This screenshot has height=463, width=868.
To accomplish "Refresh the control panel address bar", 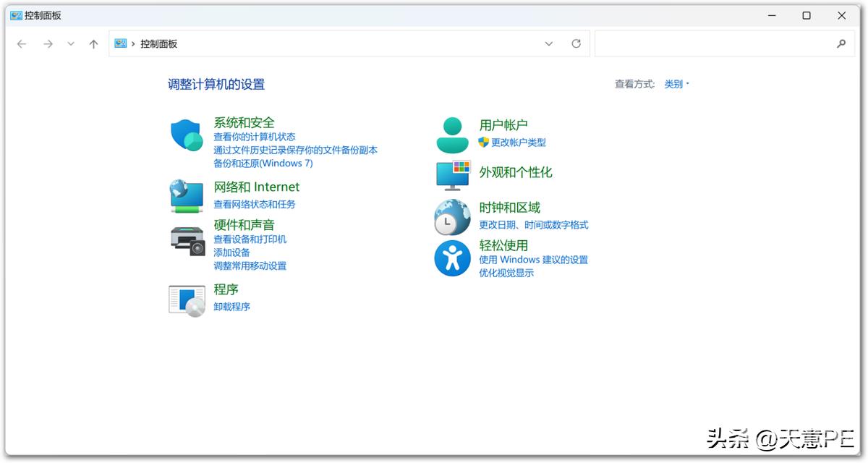I will (x=576, y=43).
